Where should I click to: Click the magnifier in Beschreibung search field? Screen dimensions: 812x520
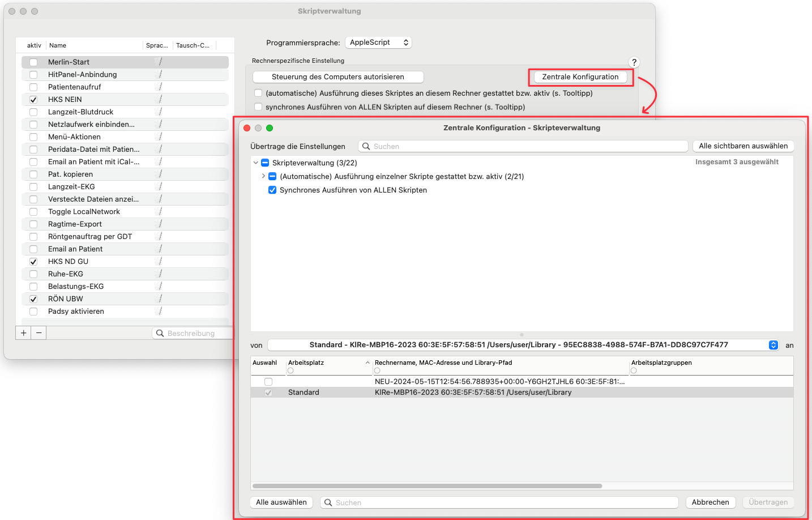(160, 333)
